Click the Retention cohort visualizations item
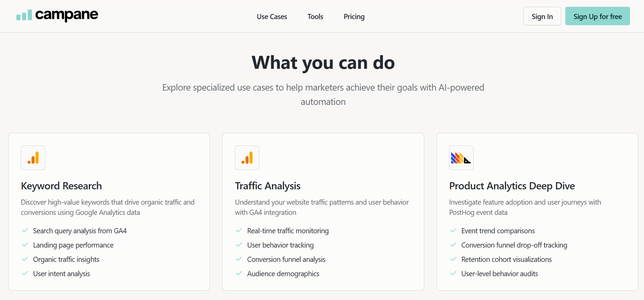Viewport: 644px width, 300px height. click(x=506, y=259)
